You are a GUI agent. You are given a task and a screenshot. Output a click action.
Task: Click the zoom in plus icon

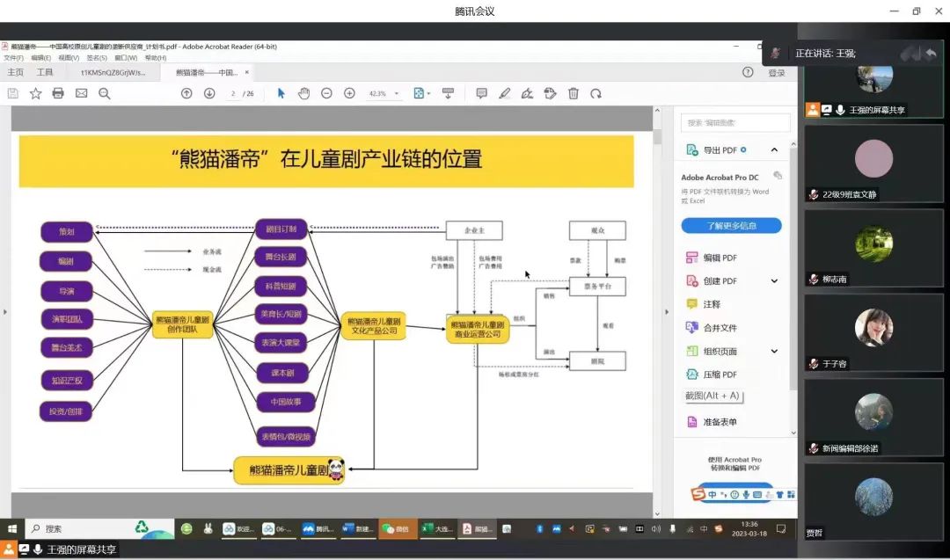coord(349,93)
